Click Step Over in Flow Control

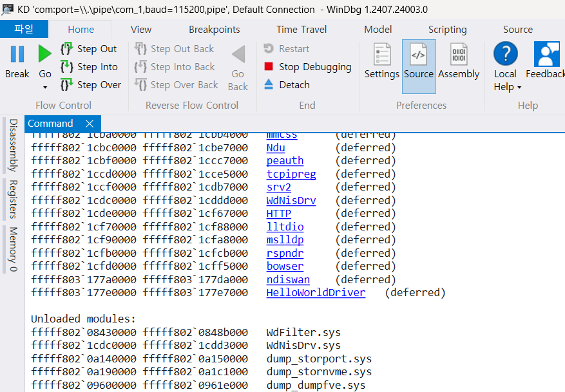click(x=91, y=84)
